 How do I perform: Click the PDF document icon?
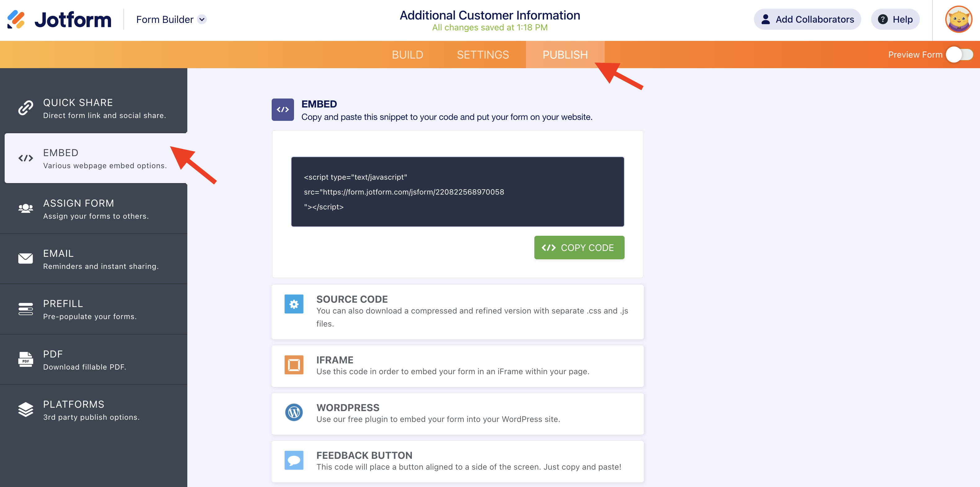[25, 359]
